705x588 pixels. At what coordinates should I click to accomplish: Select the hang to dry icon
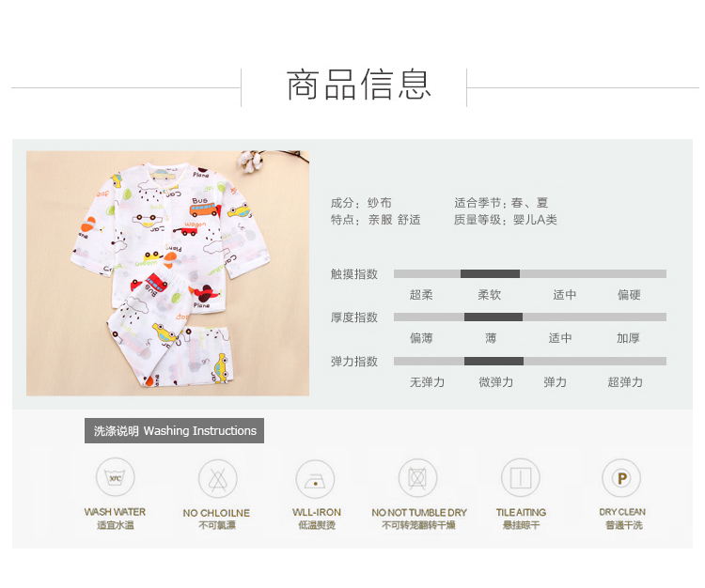521,478
